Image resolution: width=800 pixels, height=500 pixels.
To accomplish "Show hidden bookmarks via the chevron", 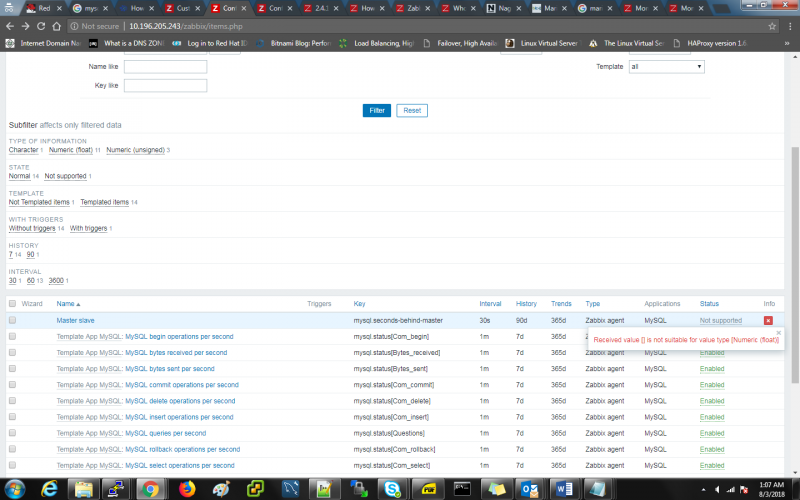I will [x=787, y=43].
